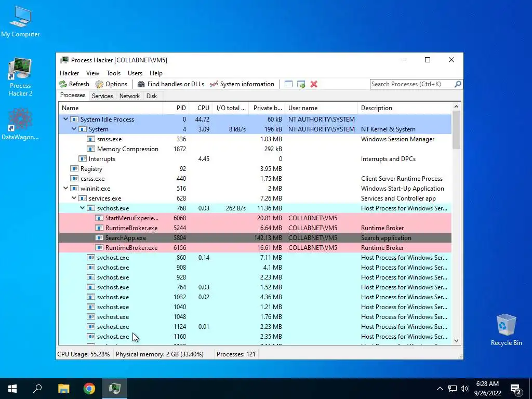This screenshot has width=532, height=399.
Task: Open the Users menu
Action: tap(135, 73)
